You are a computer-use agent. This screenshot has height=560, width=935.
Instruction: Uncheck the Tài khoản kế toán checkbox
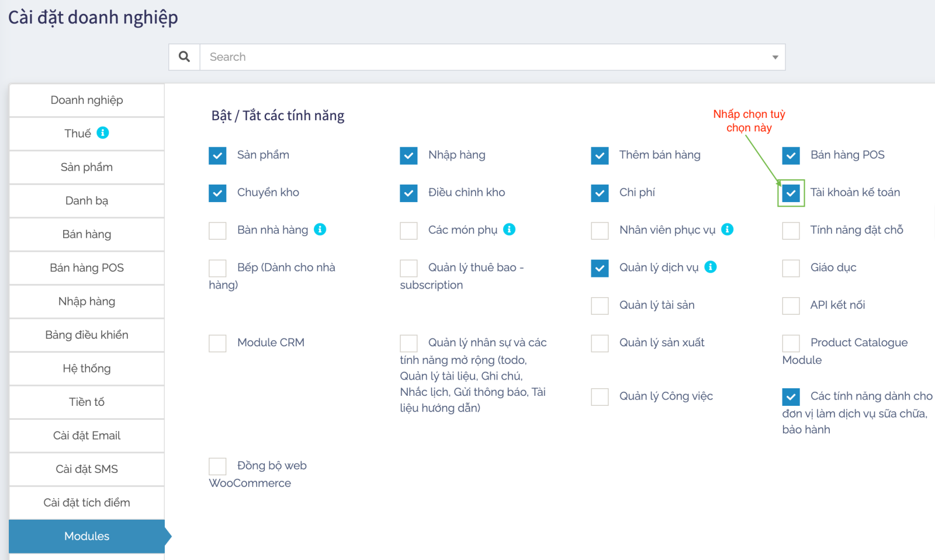pyautogui.click(x=791, y=193)
